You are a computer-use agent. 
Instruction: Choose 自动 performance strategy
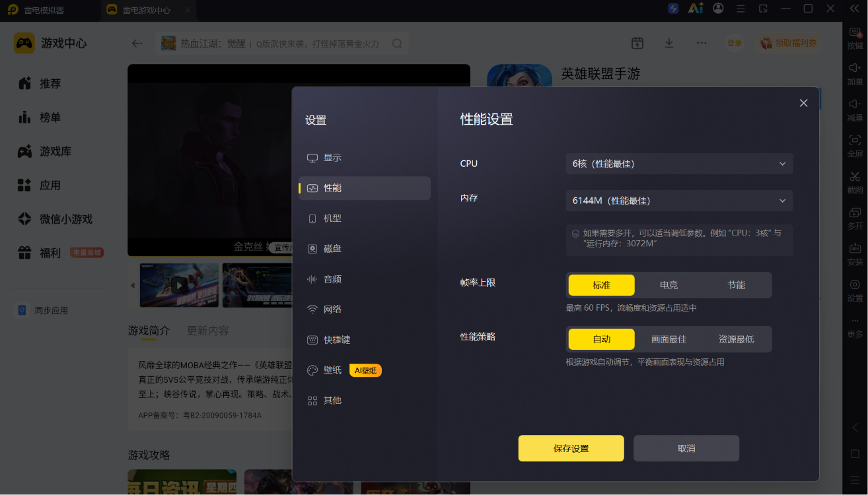tap(601, 339)
